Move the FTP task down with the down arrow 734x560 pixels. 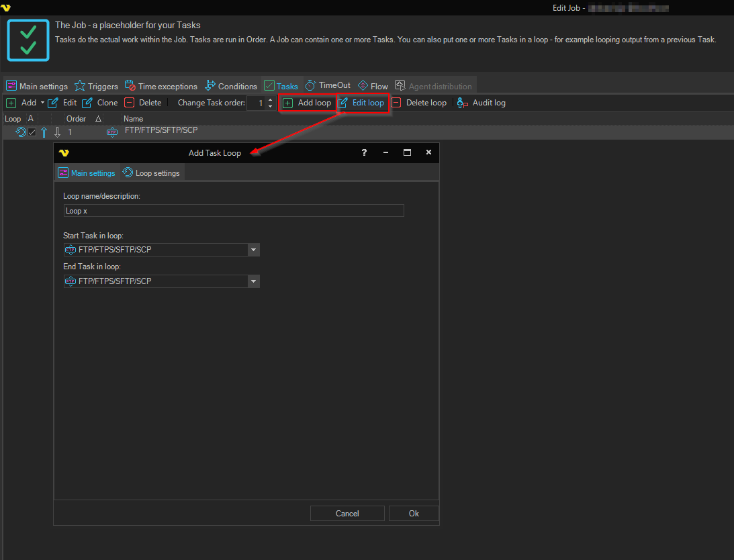pos(57,132)
